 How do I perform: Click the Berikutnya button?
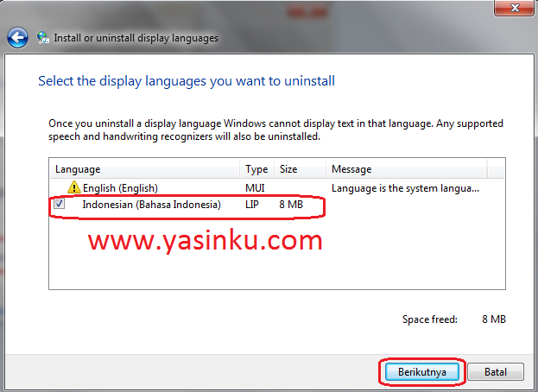pyautogui.click(x=421, y=372)
